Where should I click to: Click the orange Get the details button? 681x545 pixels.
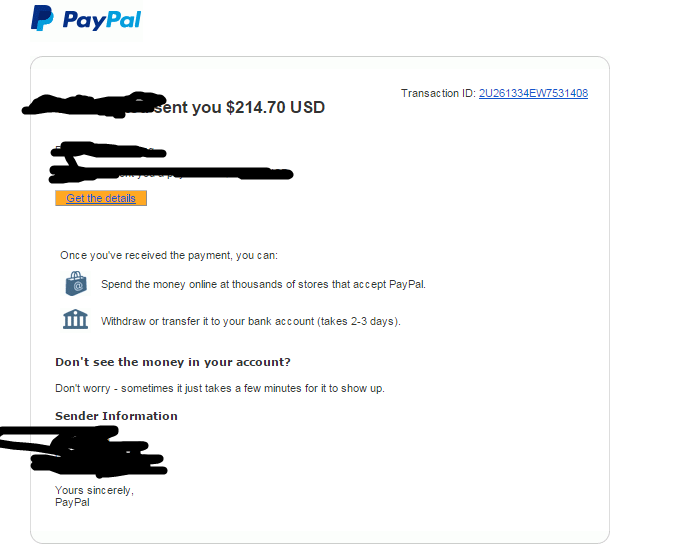pyautogui.click(x=101, y=198)
